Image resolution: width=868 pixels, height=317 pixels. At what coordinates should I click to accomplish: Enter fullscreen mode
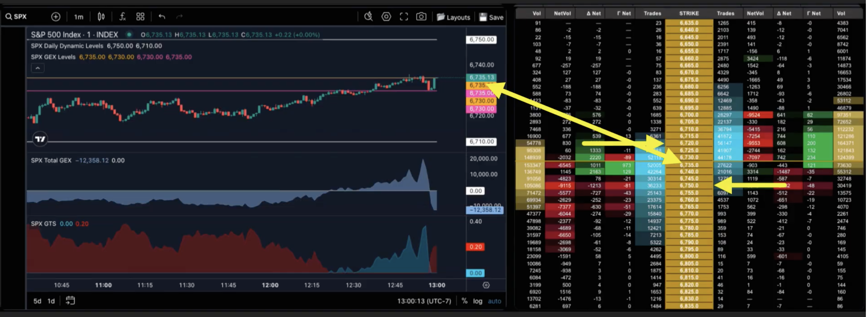point(404,17)
